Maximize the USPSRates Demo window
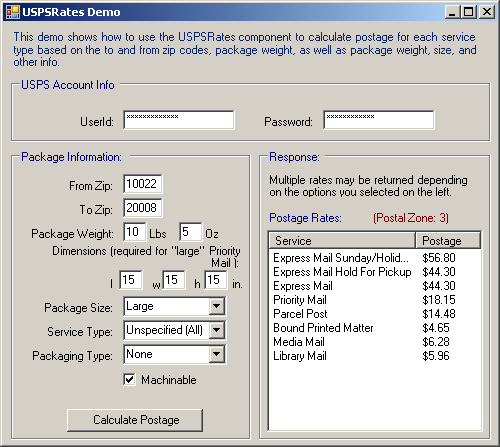 pos(468,12)
